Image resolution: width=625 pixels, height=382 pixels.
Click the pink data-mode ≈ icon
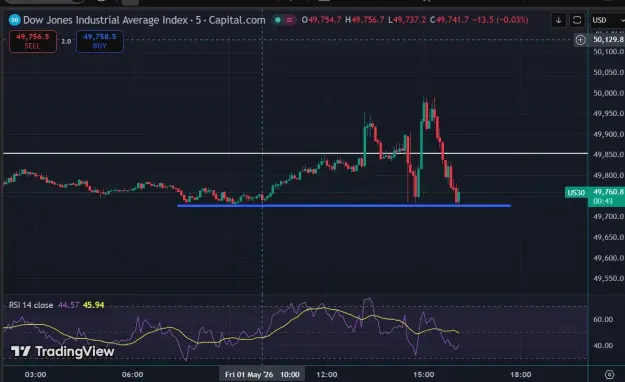(289, 20)
